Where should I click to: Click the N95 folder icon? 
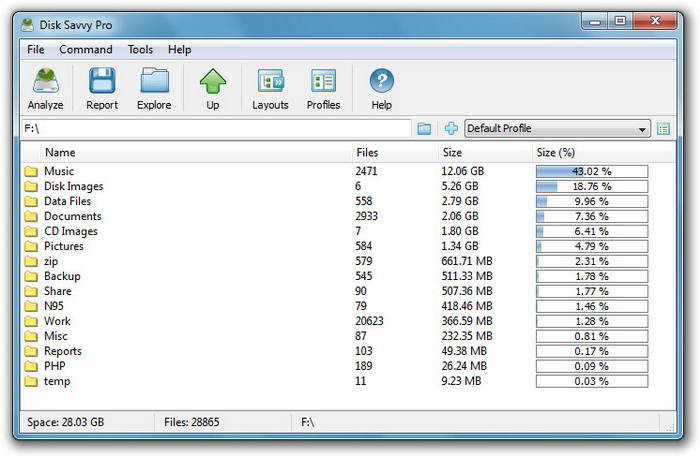(31, 306)
